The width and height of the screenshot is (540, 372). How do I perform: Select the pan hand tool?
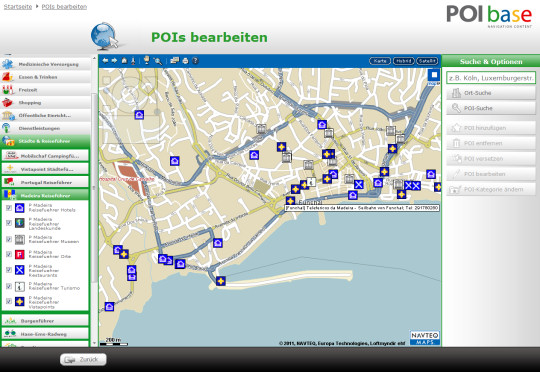(x=147, y=60)
